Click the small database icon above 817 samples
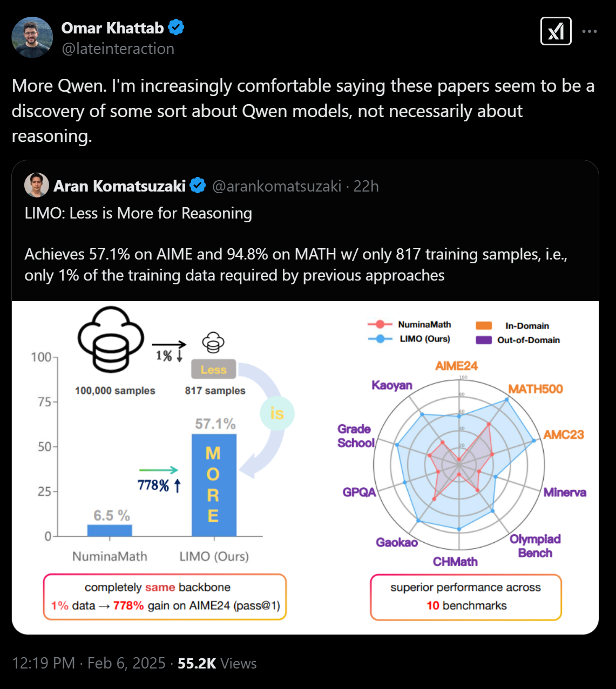 pyautogui.click(x=213, y=343)
